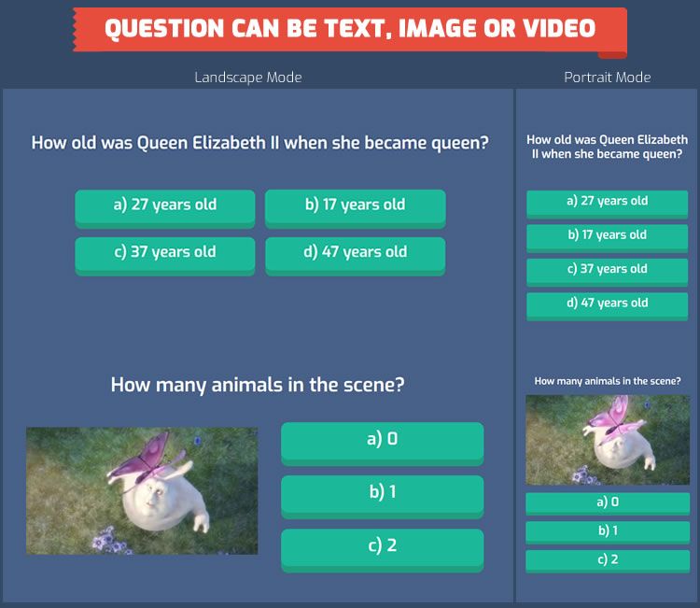
Task: Select "c) 2" in portrait animal question
Action: tap(607, 560)
